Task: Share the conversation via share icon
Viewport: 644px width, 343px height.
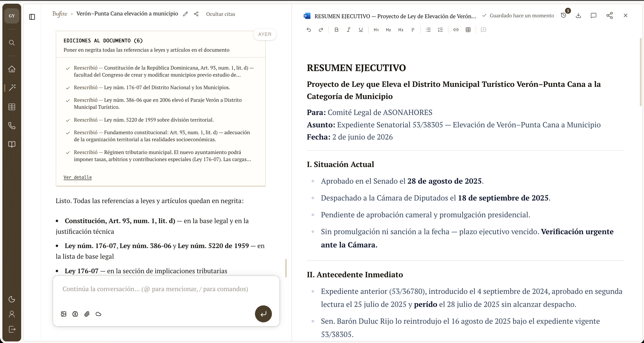Action: pyautogui.click(x=196, y=14)
